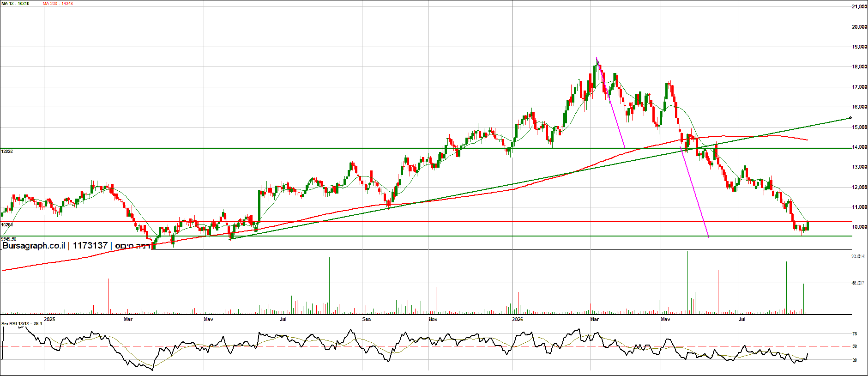Image resolution: width=868 pixels, height=376 pixels.
Task: Select the Sm.RSI 13/13 = 39.1 label
Action: point(22,323)
